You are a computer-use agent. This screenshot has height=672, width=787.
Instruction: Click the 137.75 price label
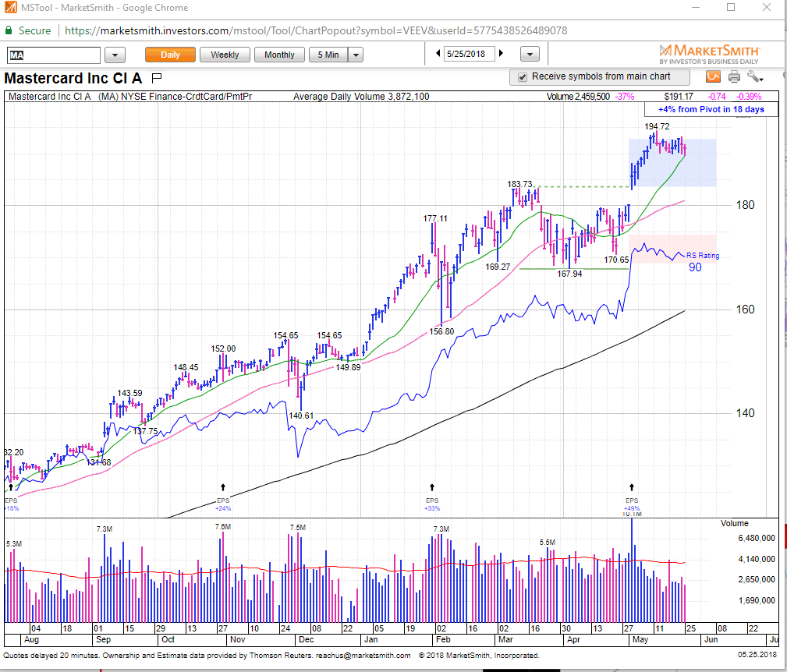[145, 431]
